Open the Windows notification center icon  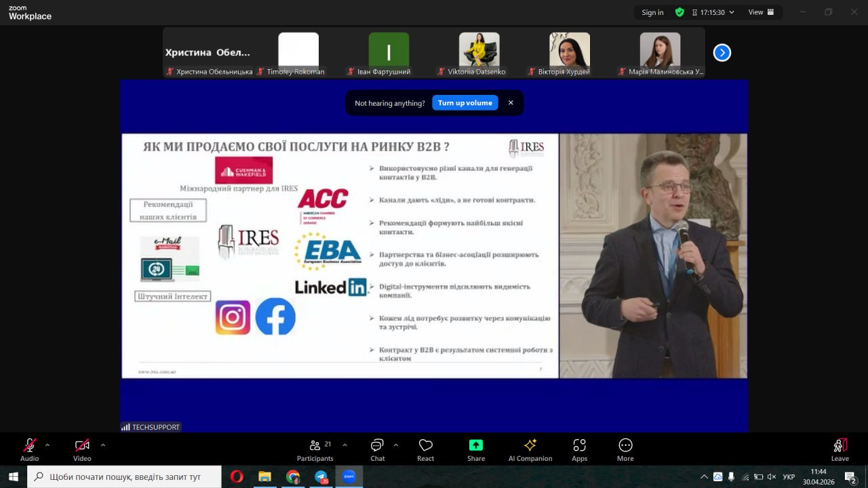[x=850, y=476]
